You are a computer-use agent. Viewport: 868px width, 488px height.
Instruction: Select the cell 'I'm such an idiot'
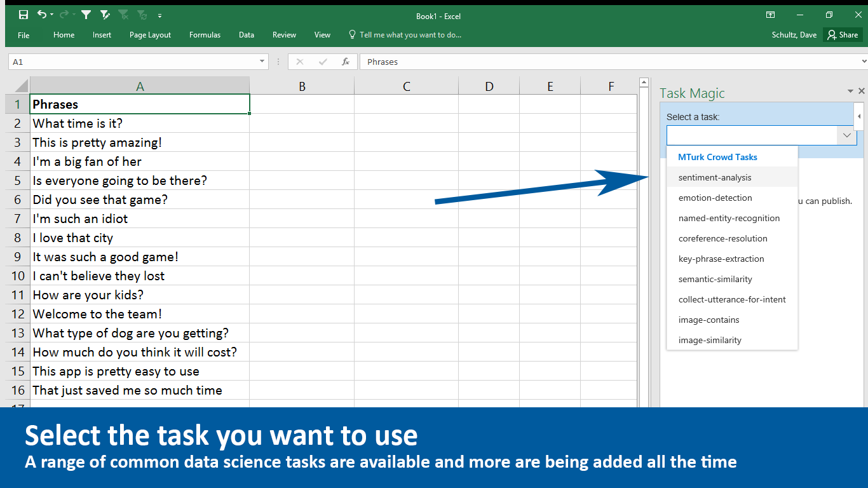(x=140, y=219)
